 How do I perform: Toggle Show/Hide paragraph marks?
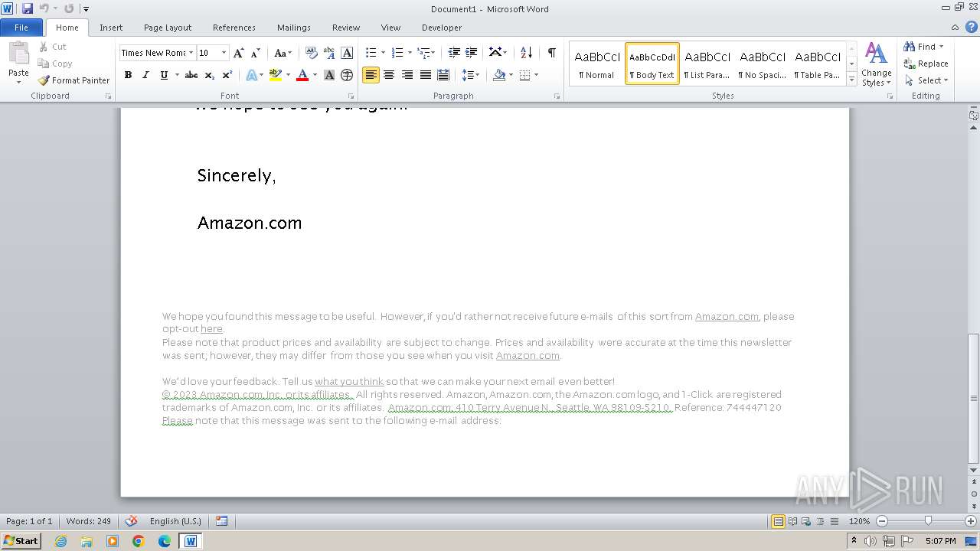pyautogui.click(x=551, y=53)
